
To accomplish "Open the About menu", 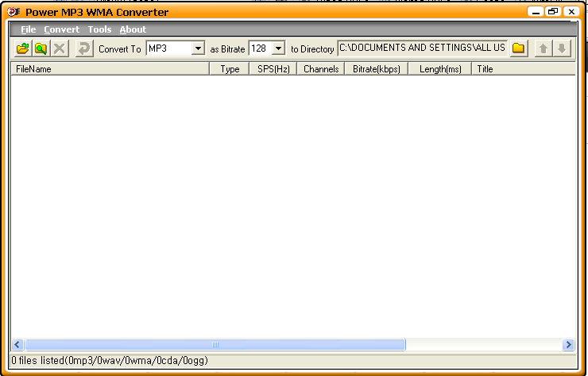I will [x=133, y=29].
